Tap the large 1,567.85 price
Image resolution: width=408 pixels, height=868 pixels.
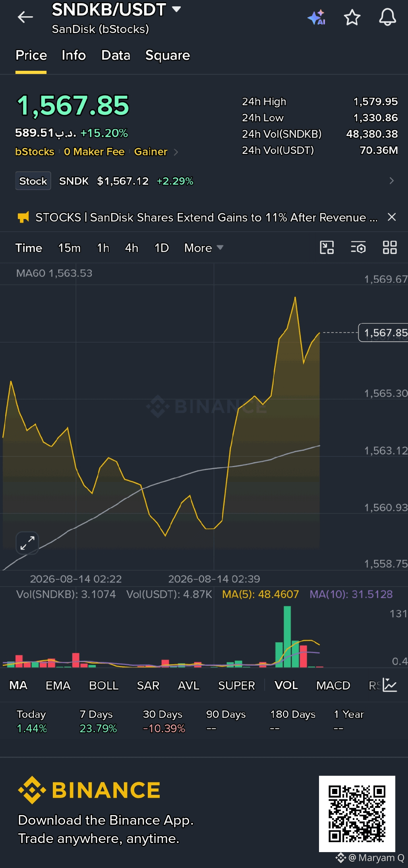coord(73,106)
